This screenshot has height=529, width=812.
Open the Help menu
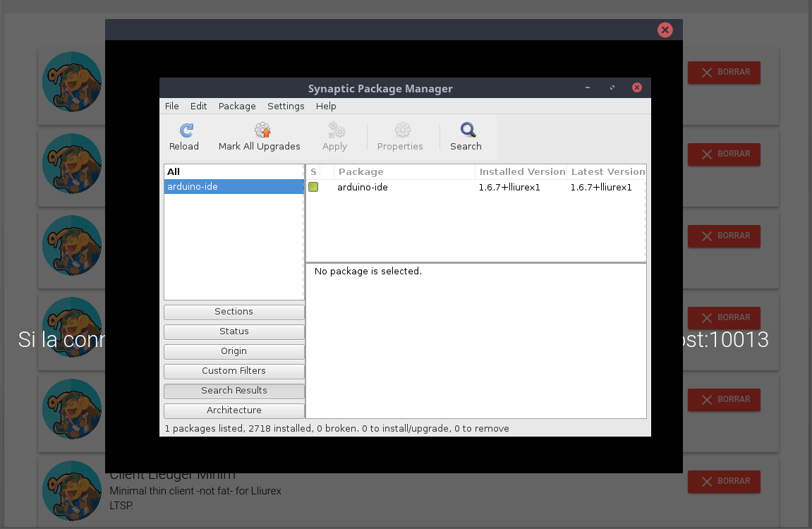tap(326, 106)
